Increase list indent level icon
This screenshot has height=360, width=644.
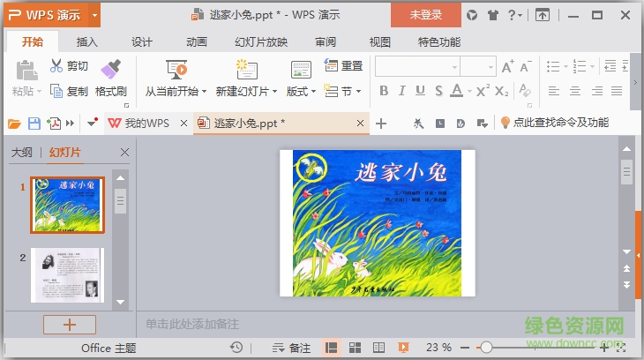click(x=625, y=66)
